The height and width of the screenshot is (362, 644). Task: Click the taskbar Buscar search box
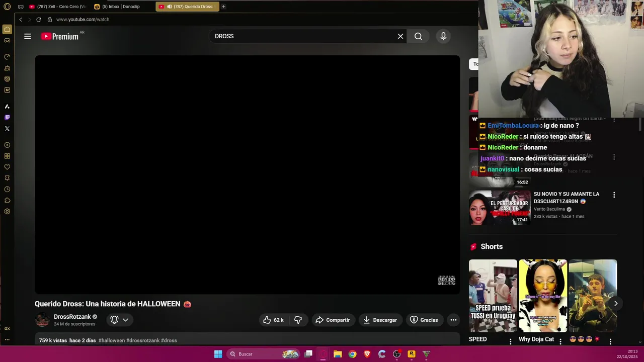(x=264, y=354)
